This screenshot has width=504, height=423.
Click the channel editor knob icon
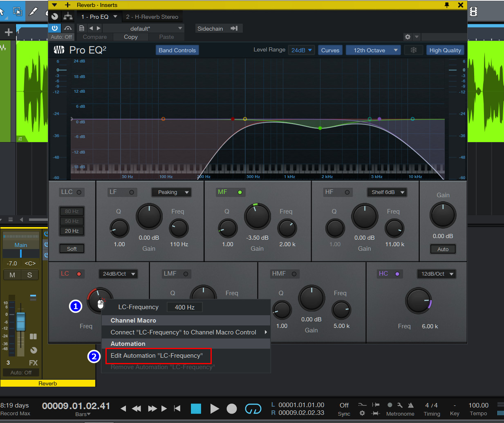(55, 17)
